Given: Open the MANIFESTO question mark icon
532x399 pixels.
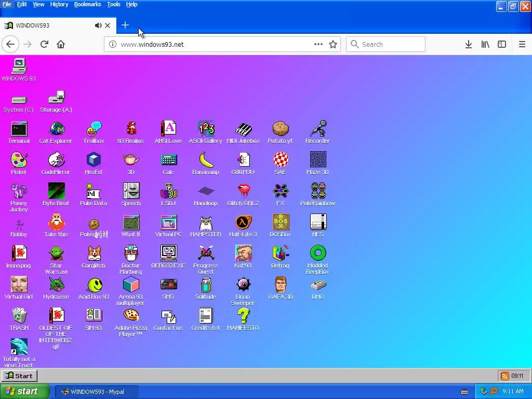Looking at the screenshot, I should click(x=243, y=320).
